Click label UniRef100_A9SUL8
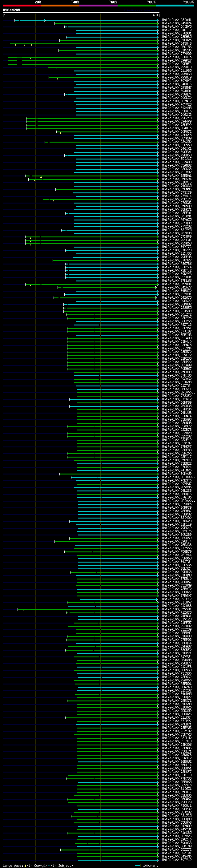 pos(177,67)
